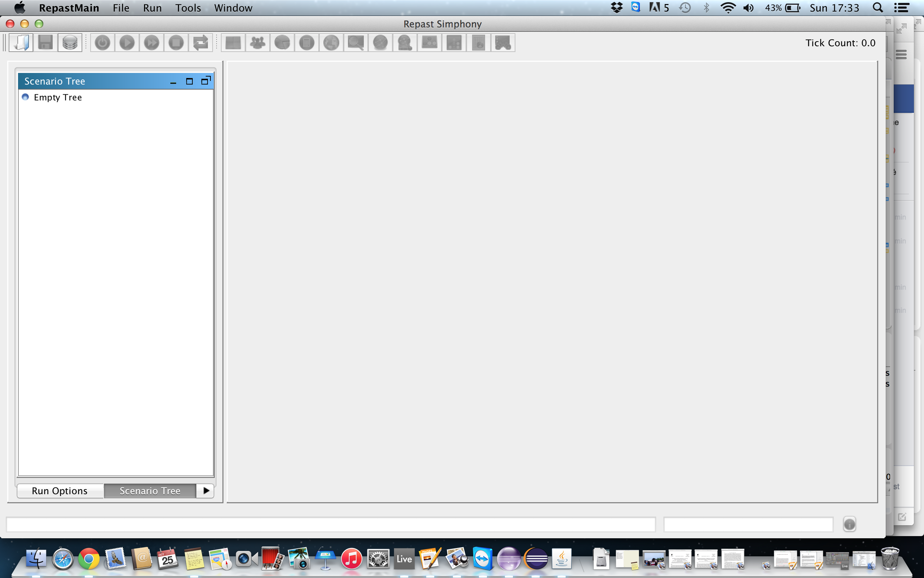The image size is (924, 578).
Task: Click the pie chart toolbar icon
Action: pyautogui.click(x=282, y=42)
